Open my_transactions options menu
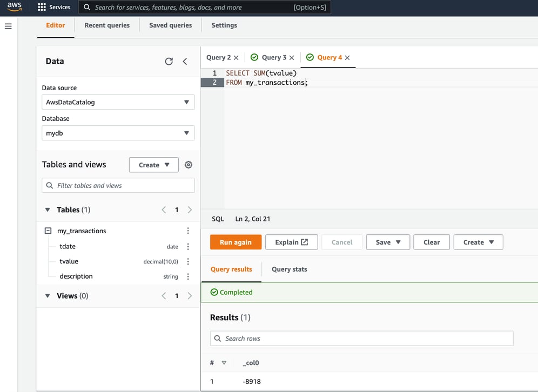 188,231
